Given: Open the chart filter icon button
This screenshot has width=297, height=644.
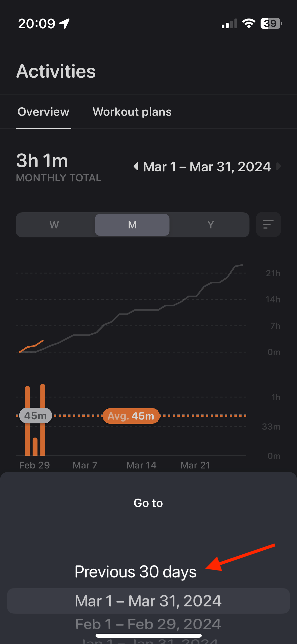Looking at the screenshot, I should [x=268, y=224].
